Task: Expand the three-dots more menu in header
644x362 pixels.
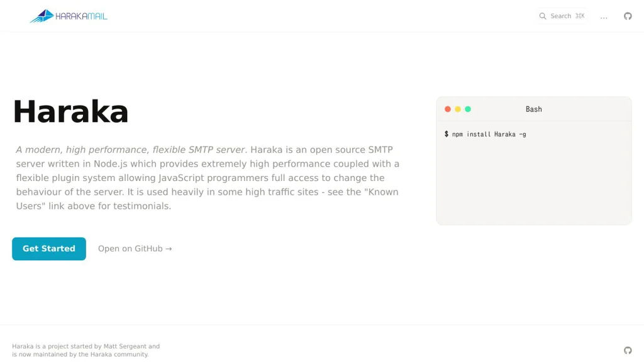Action: [604, 17]
